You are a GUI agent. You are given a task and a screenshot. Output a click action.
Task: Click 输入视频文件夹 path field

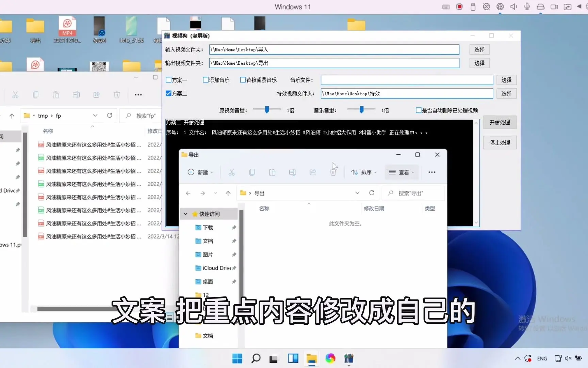(x=334, y=50)
